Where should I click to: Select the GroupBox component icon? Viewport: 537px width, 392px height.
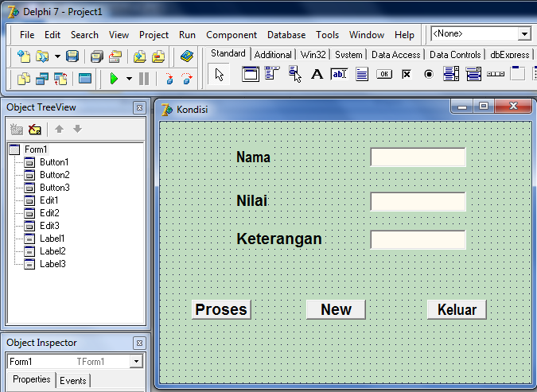(517, 73)
